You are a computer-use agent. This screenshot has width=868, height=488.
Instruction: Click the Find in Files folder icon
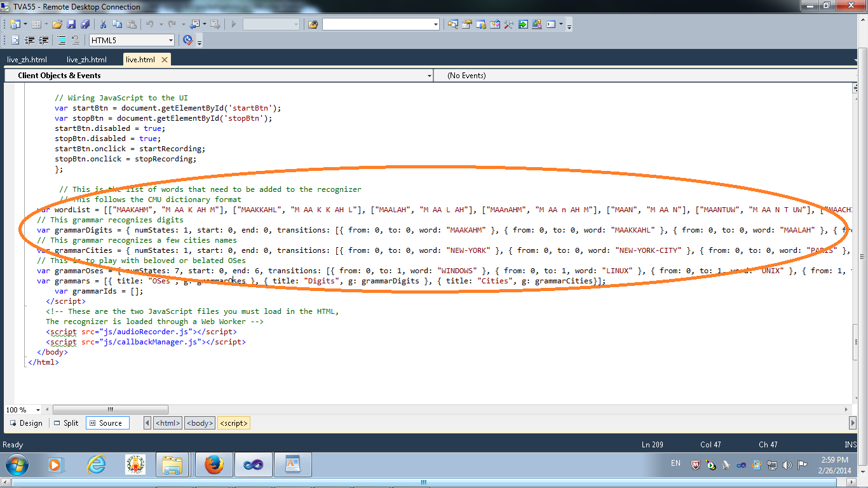313,24
